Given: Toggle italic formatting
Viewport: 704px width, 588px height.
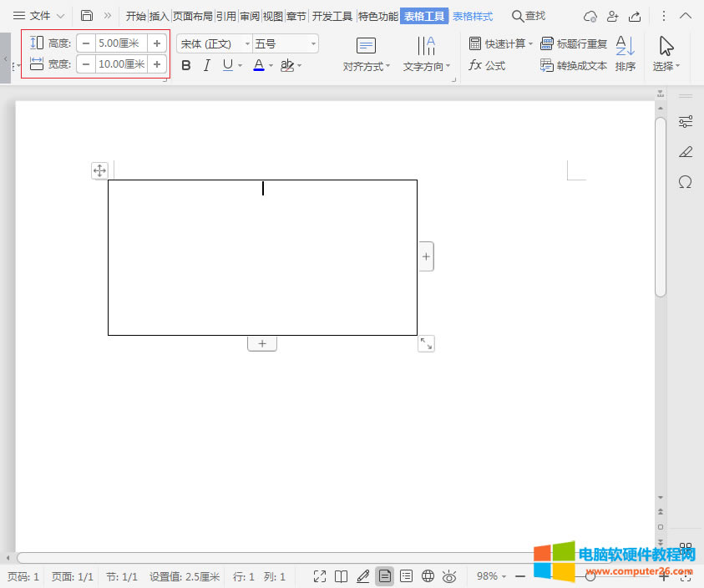Looking at the screenshot, I should 205,64.
